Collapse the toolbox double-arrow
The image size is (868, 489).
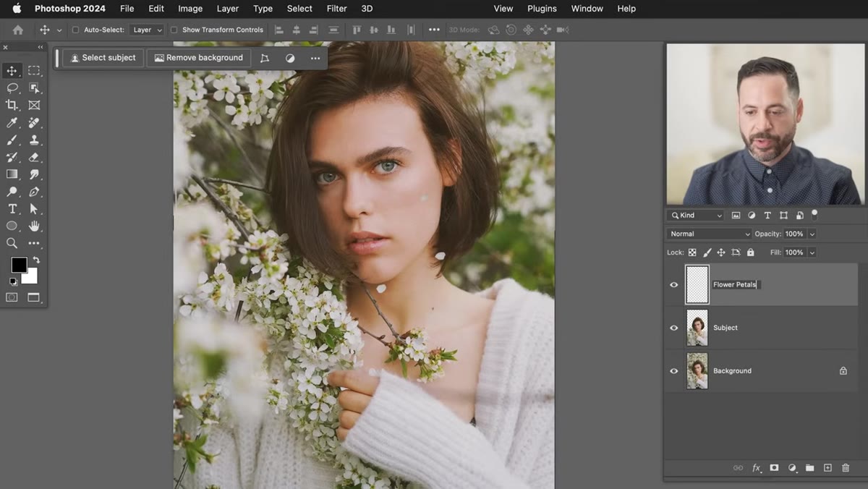(41, 47)
